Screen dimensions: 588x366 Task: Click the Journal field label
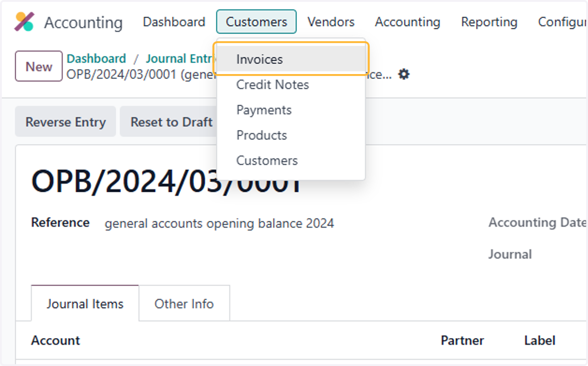point(510,254)
